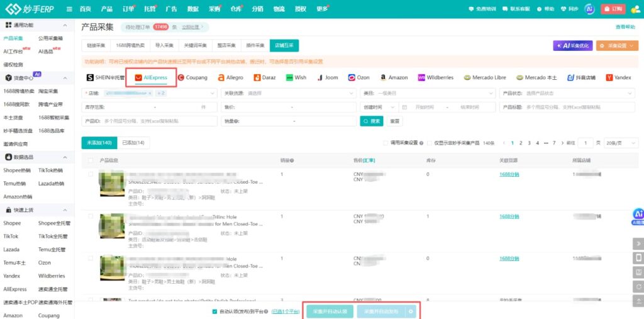The width and height of the screenshot is (644, 319).
Task: Open 广告 in top navigation
Action: coord(171,9)
